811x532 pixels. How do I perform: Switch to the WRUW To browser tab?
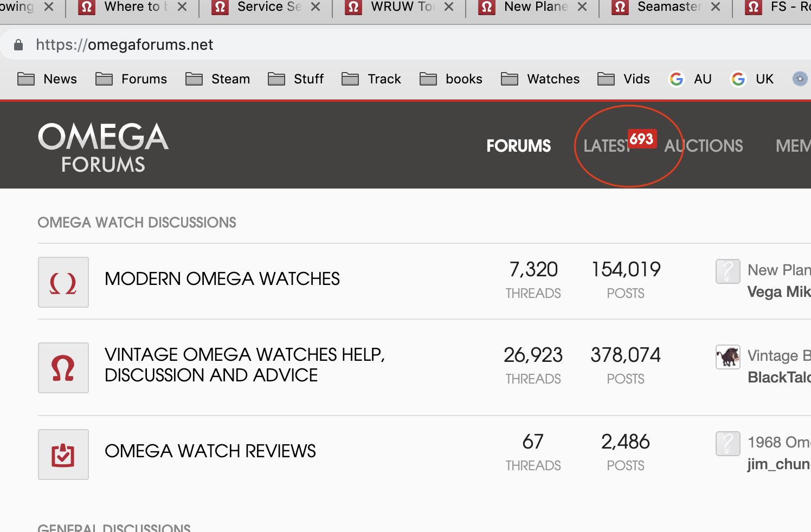point(392,7)
